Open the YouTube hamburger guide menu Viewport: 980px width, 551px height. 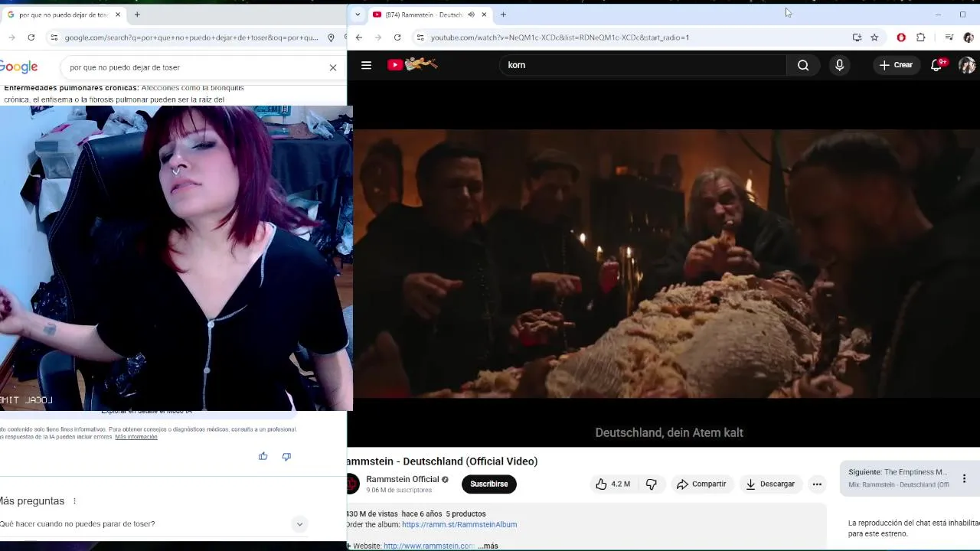click(366, 65)
